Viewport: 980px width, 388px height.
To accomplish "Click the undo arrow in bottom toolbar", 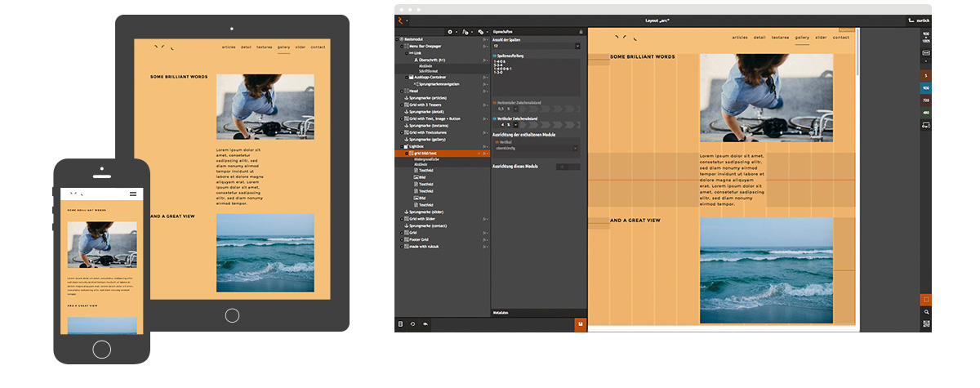I will pyautogui.click(x=425, y=324).
